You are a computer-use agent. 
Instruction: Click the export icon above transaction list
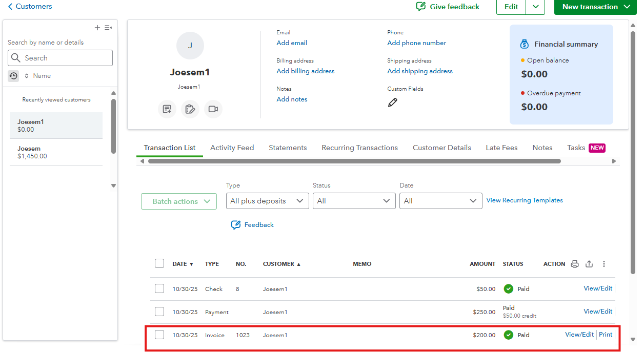click(x=589, y=264)
